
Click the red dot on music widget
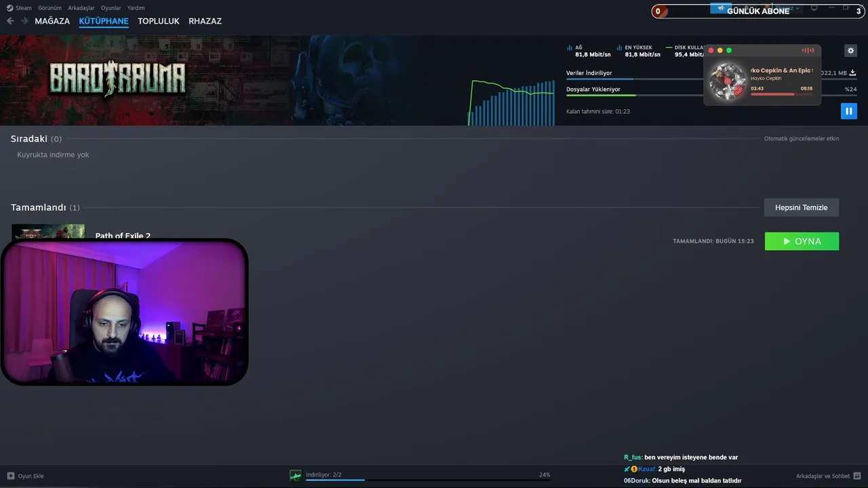pyautogui.click(x=711, y=50)
